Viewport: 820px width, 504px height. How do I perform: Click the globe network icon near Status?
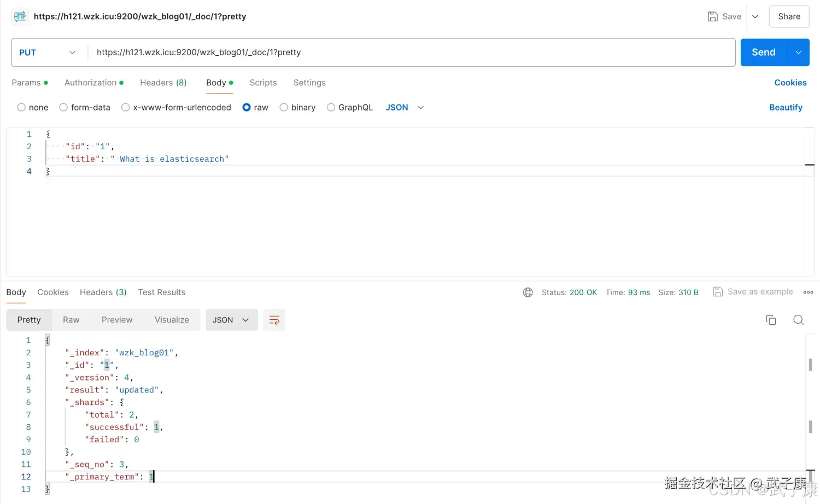[528, 292]
